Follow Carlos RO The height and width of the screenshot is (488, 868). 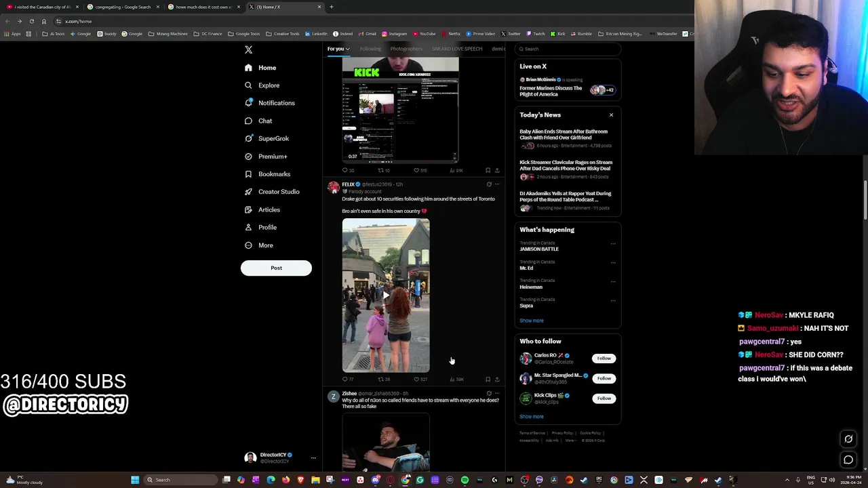[604, 358]
